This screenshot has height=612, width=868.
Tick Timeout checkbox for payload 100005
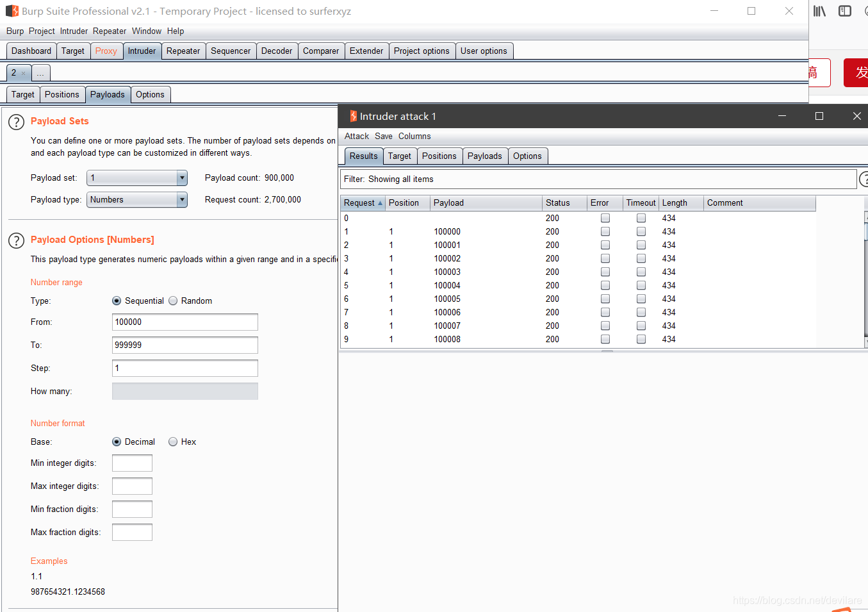click(x=641, y=299)
